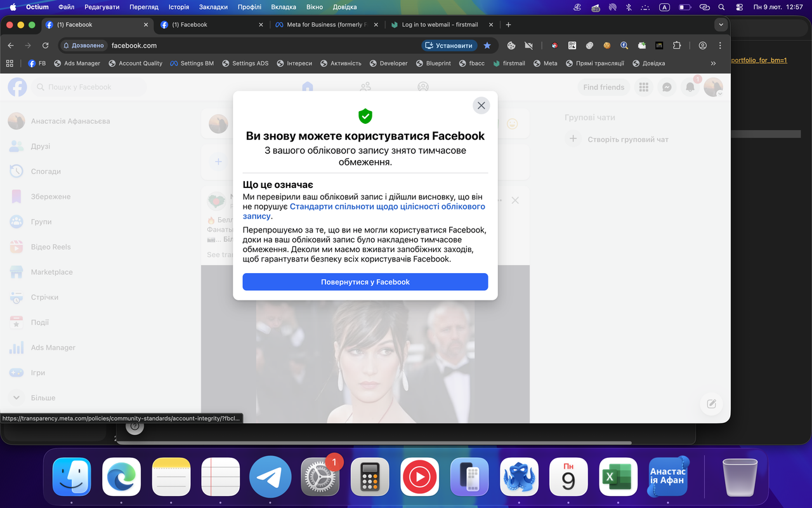Go back in browser history
Viewport: 812px width, 508px height.
pos(11,46)
